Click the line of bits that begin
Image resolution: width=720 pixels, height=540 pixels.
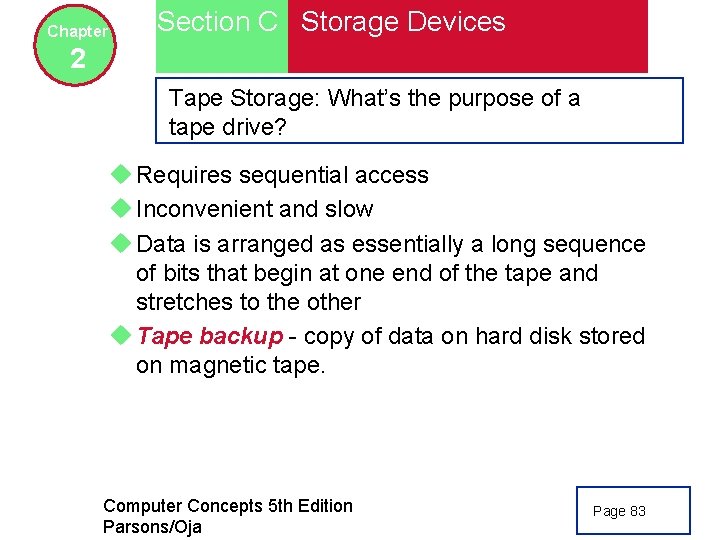(x=367, y=273)
